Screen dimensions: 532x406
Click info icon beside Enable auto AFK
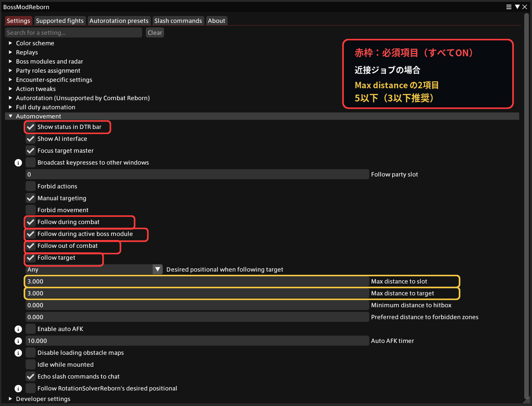click(18, 329)
